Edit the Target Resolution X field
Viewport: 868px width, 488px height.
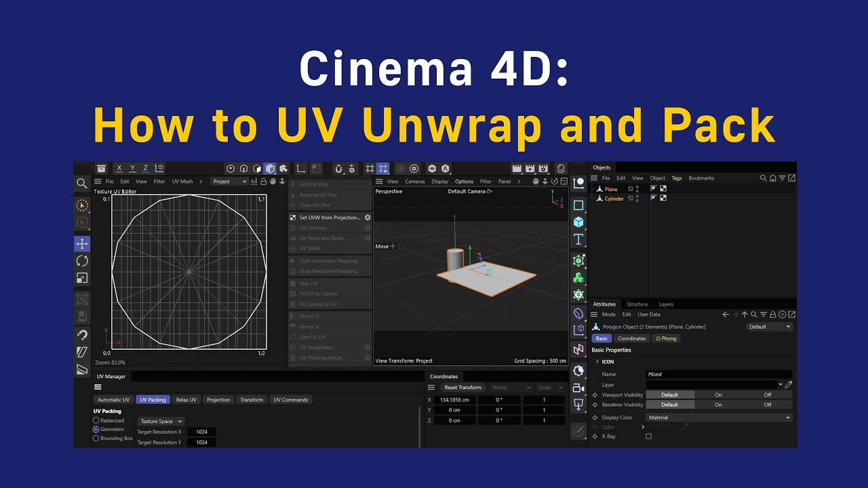click(201, 432)
